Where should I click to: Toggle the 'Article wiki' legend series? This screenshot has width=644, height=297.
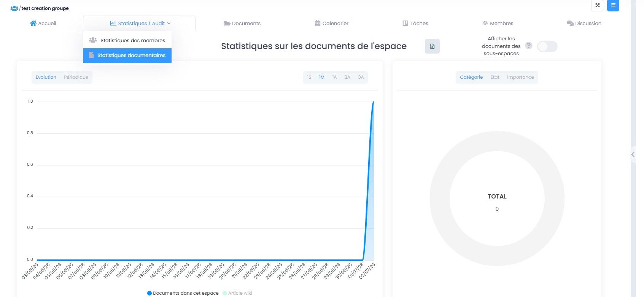237,293
